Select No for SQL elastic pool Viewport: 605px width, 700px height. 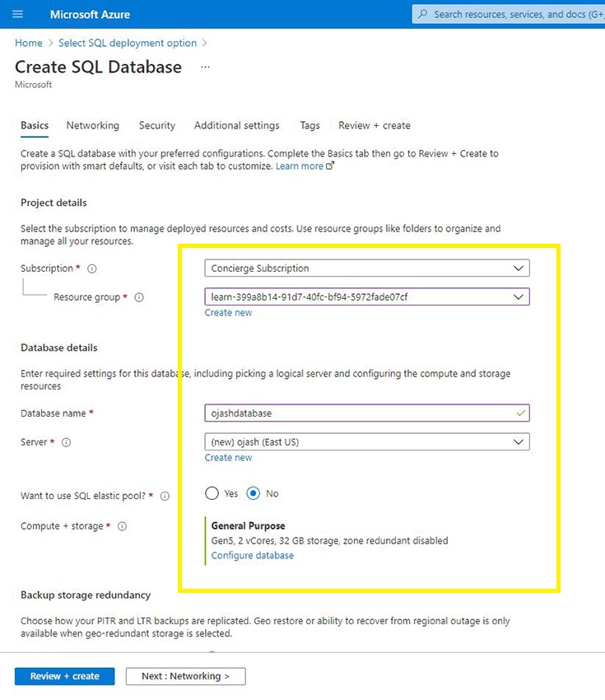coord(253,493)
